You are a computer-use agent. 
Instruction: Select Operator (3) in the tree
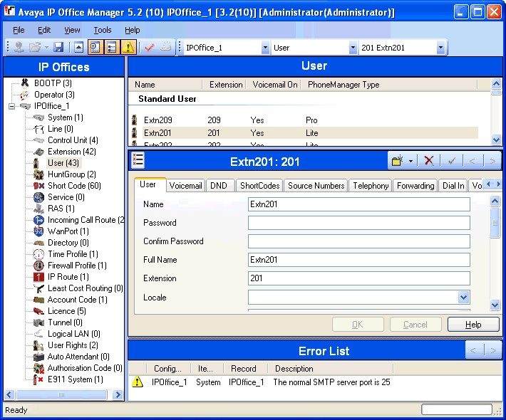(x=54, y=95)
